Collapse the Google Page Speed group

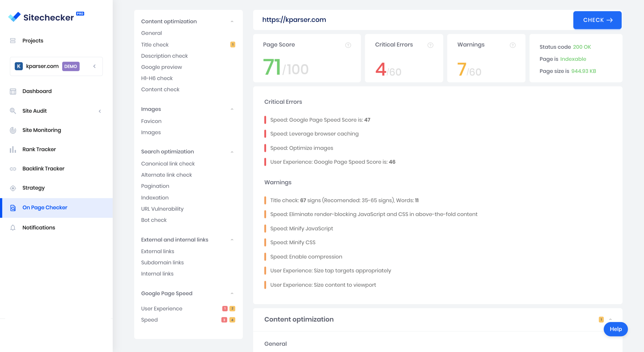[x=232, y=293]
